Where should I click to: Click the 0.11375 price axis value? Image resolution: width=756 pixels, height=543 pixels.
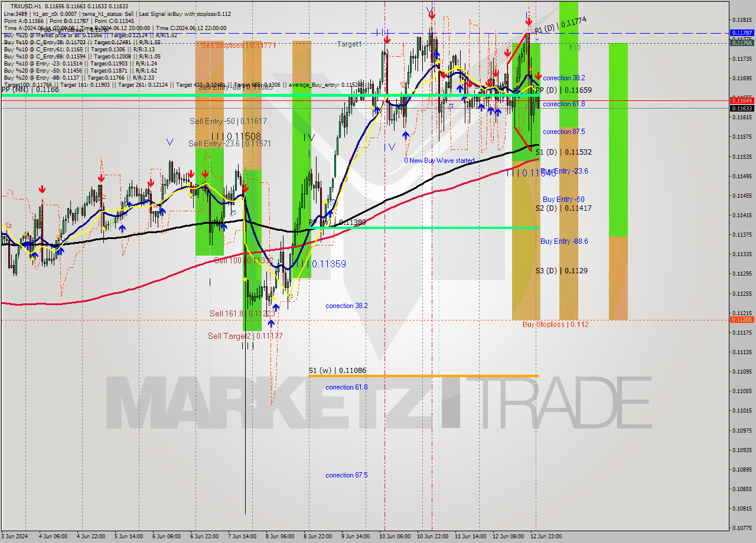pyautogui.click(x=742, y=234)
